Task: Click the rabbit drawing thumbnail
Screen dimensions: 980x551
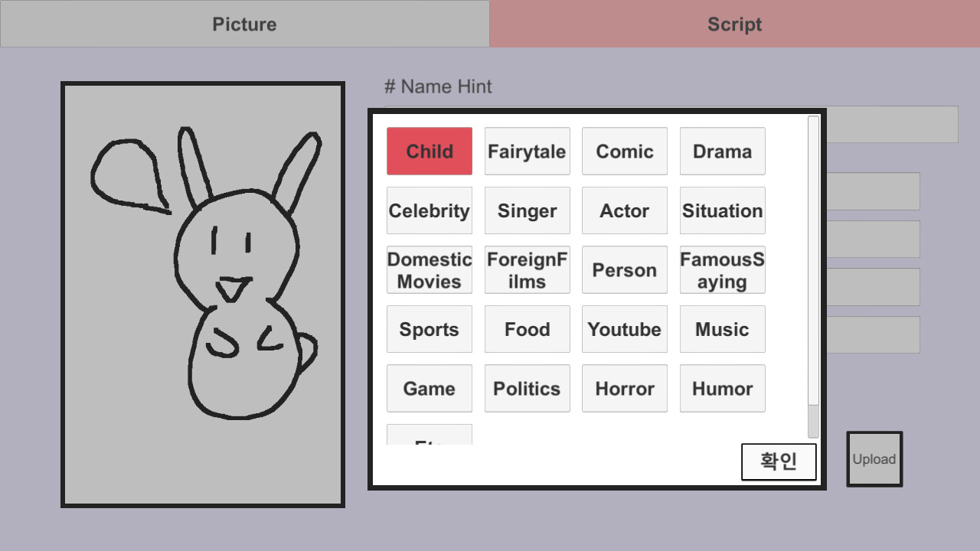Action: [x=203, y=295]
